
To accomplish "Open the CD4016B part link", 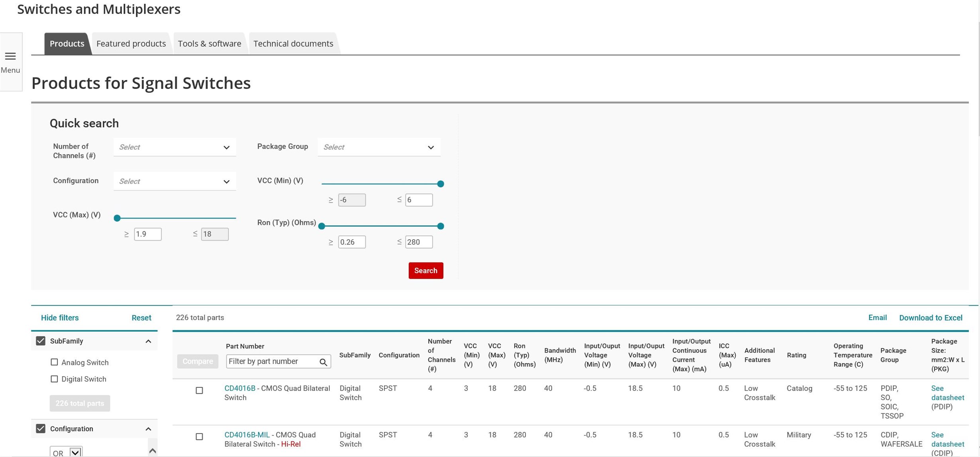I will pyautogui.click(x=240, y=388).
